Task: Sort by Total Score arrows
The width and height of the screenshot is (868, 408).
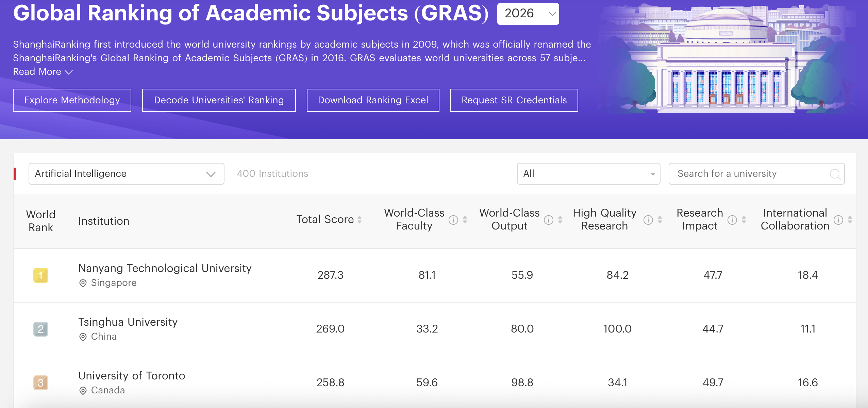Action: point(360,220)
